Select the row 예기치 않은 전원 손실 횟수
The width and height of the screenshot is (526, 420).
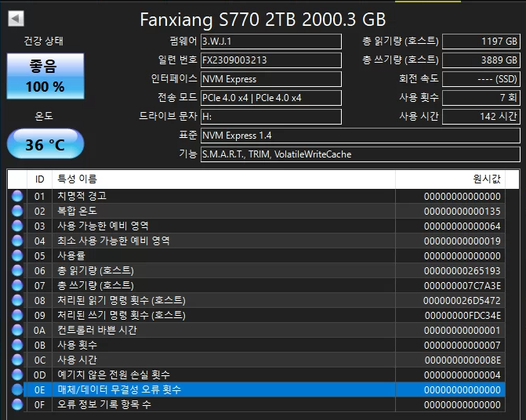(x=256, y=375)
